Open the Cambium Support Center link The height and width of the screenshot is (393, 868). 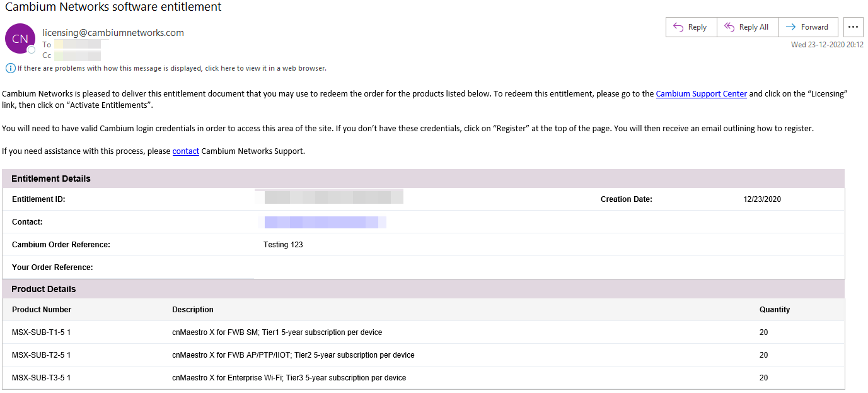pyautogui.click(x=701, y=94)
